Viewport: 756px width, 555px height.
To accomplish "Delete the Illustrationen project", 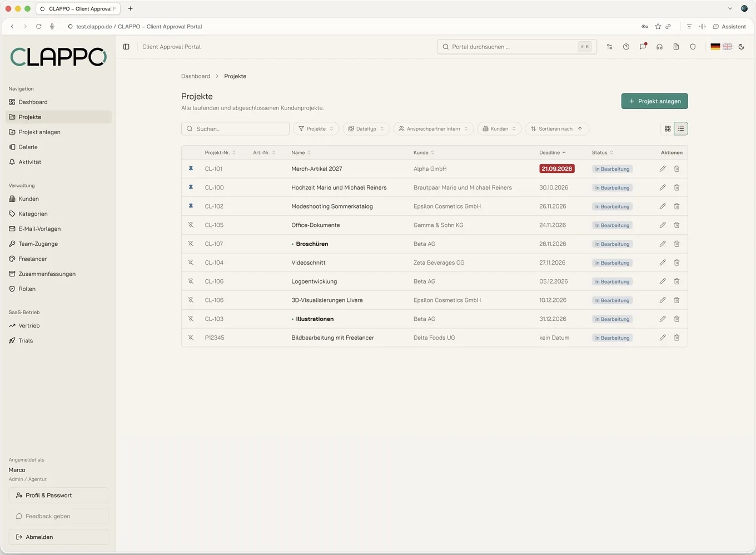I will [677, 319].
